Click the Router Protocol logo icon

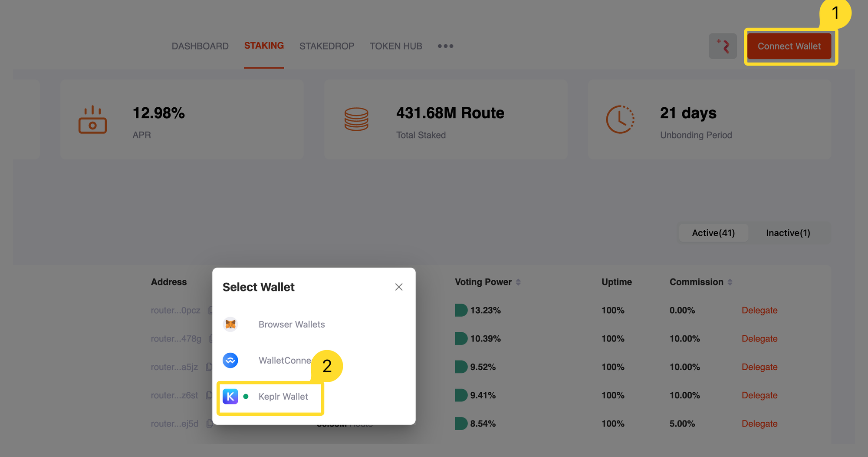click(722, 46)
